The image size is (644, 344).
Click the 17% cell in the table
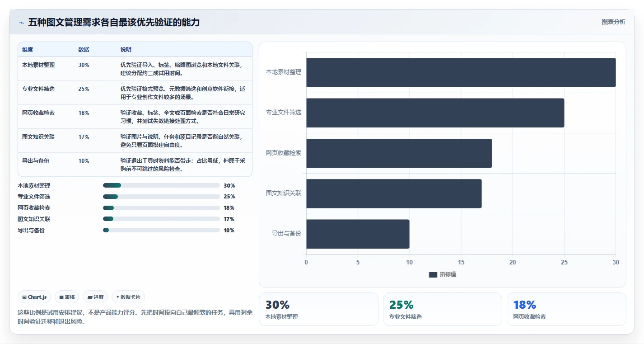84,137
